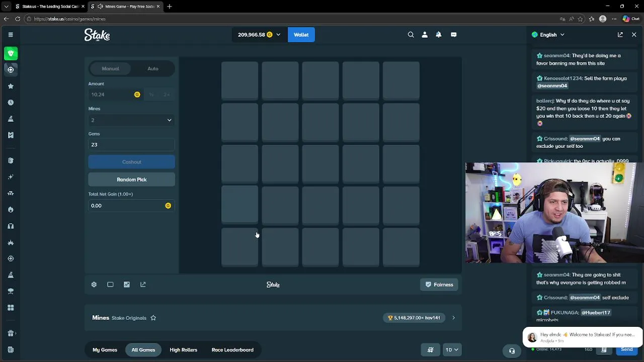Click the gold coin icon in Amount field
Screen dimensions: 644x362
click(x=137, y=95)
